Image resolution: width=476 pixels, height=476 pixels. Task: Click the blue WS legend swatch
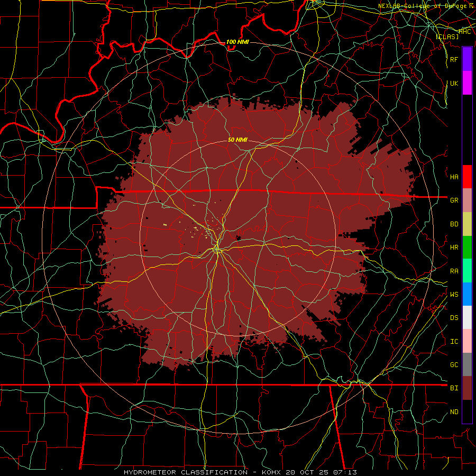click(467, 294)
